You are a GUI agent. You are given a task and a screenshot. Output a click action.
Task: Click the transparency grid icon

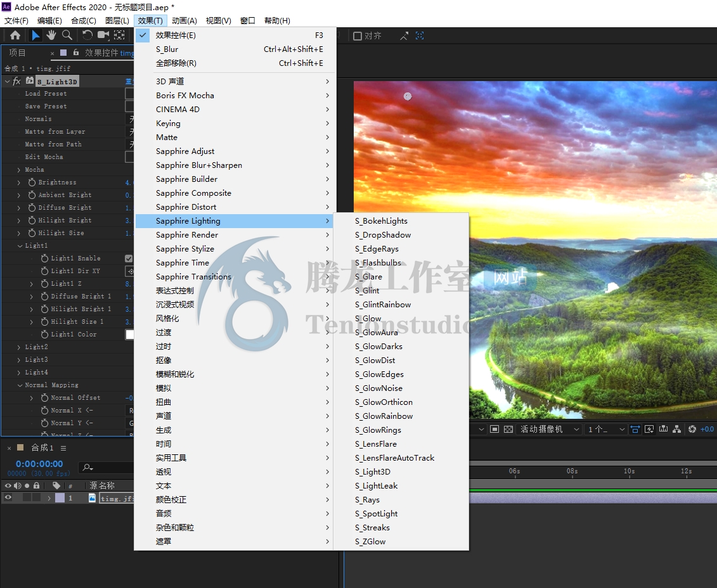point(508,429)
